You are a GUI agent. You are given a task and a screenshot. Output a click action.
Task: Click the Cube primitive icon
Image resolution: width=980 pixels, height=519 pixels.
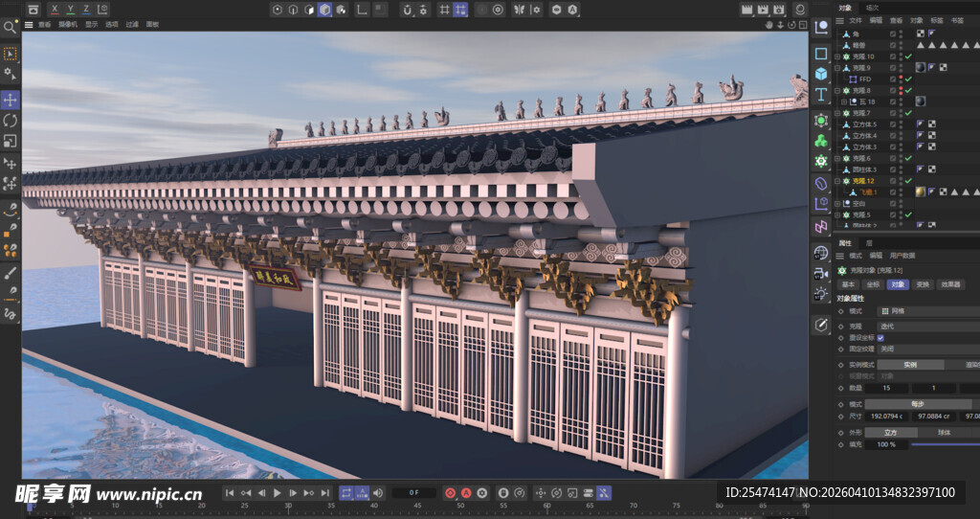(x=821, y=74)
